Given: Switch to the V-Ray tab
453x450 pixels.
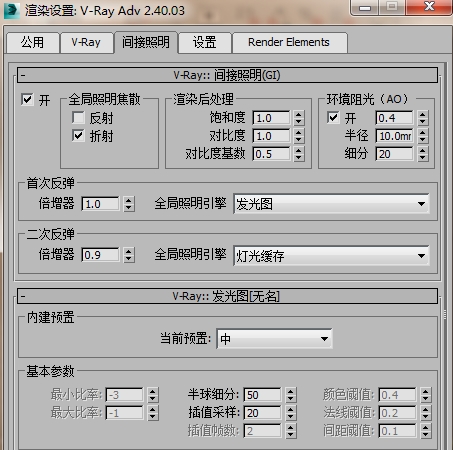Looking at the screenshot, I should click(x=86, y=43).
